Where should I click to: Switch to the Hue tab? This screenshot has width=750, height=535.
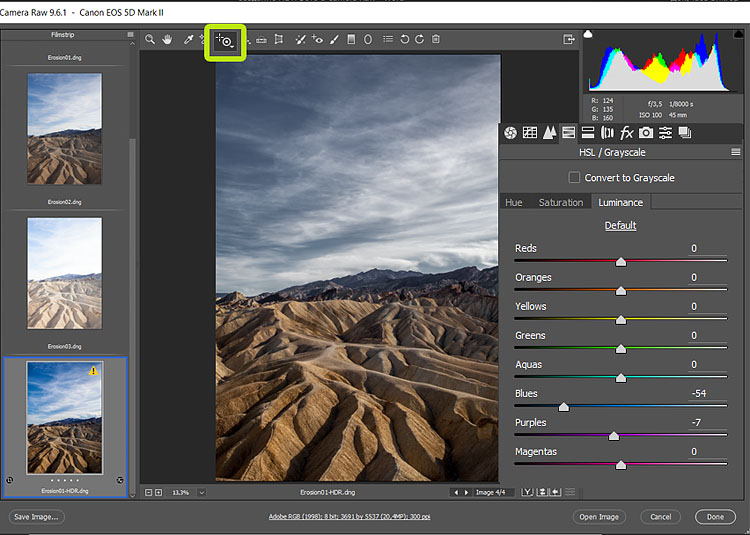(x=513, y=202)
